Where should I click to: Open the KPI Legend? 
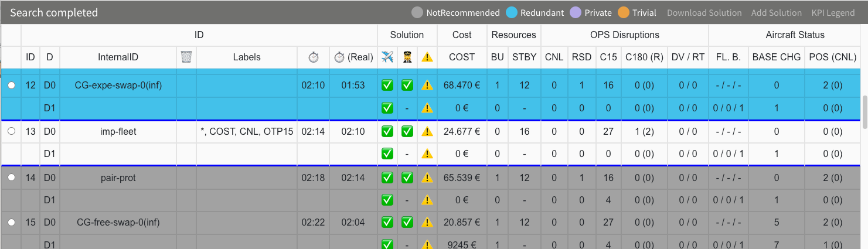[833, 12]
